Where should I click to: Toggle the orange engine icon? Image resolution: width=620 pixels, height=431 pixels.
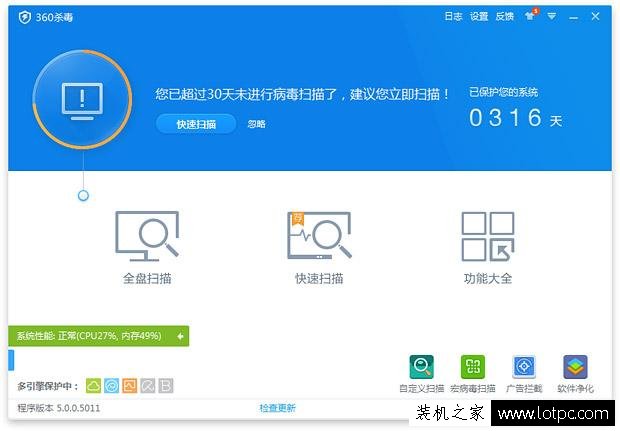[130, 386]
